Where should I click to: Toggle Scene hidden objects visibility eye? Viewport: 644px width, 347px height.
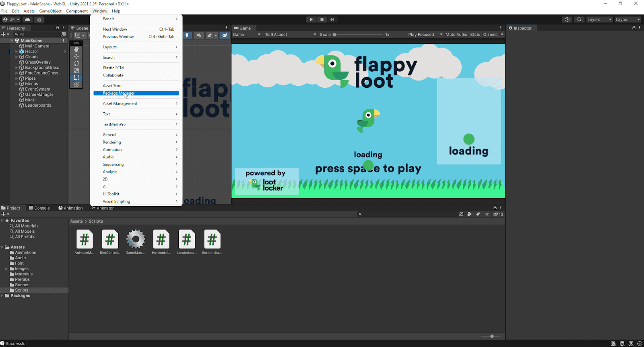tap(225, 35)
